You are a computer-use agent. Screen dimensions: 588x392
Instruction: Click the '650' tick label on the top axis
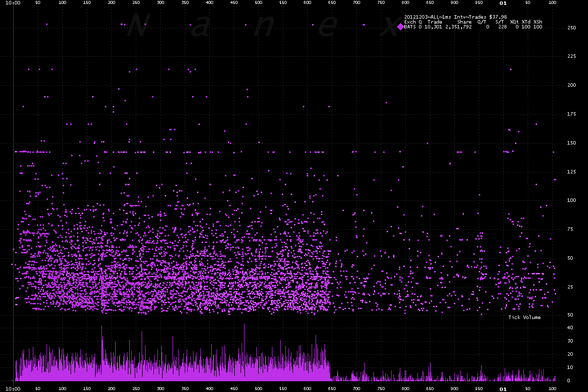pyautogui.click(x=332, y=3)
